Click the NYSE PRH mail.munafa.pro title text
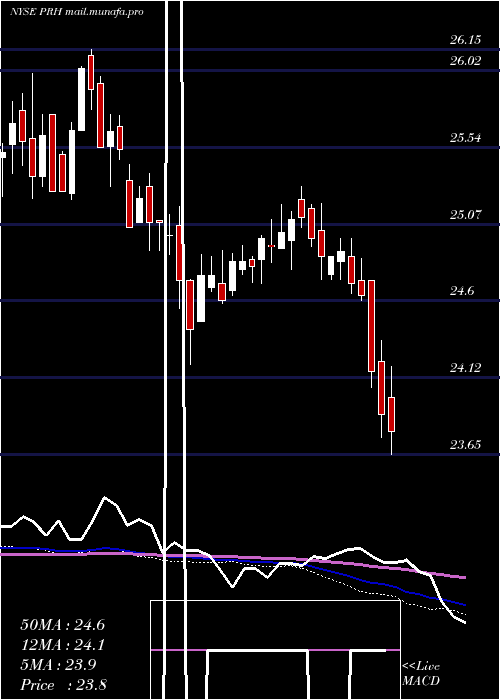 pos(77,12)
